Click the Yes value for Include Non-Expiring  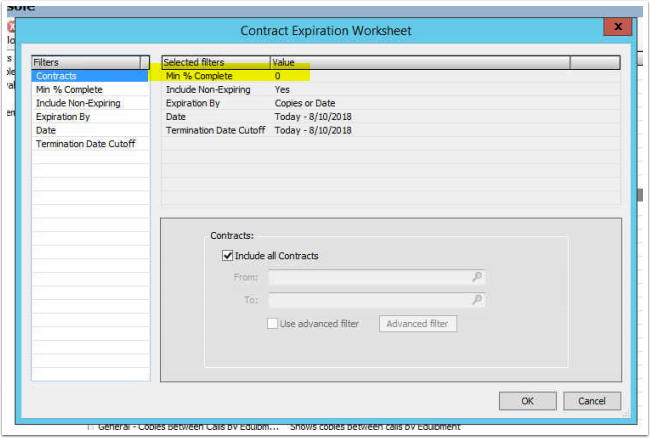282,90
